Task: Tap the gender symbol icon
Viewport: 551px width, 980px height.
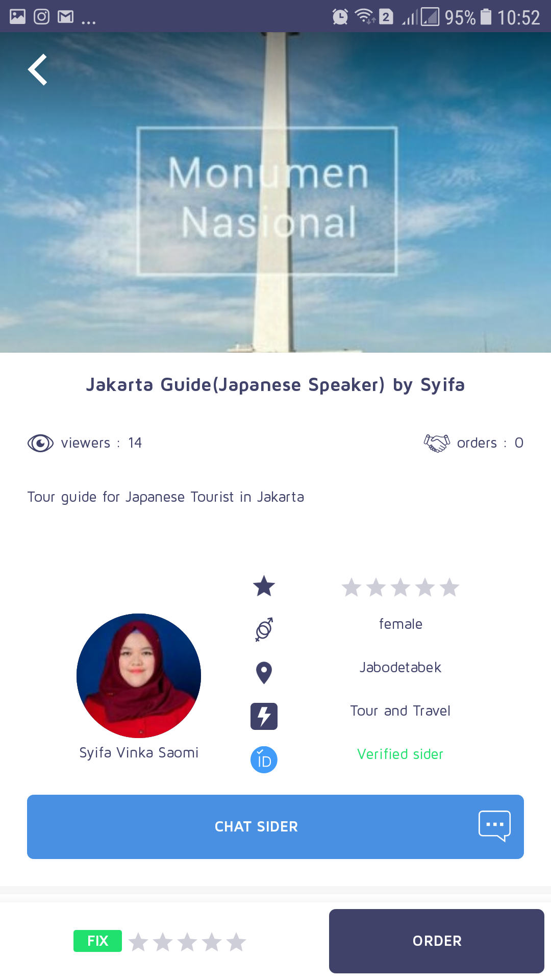Action: [x=264, y=629]
